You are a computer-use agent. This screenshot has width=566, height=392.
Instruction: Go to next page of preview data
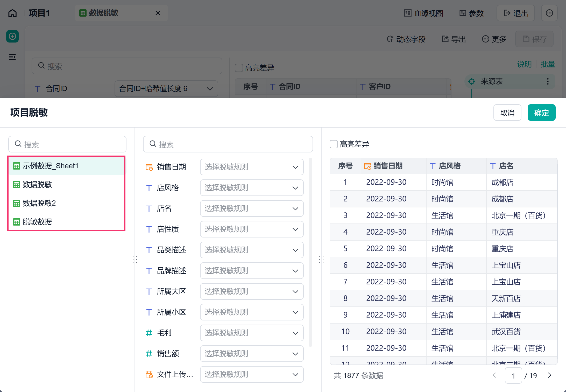[x=549, y=375]
